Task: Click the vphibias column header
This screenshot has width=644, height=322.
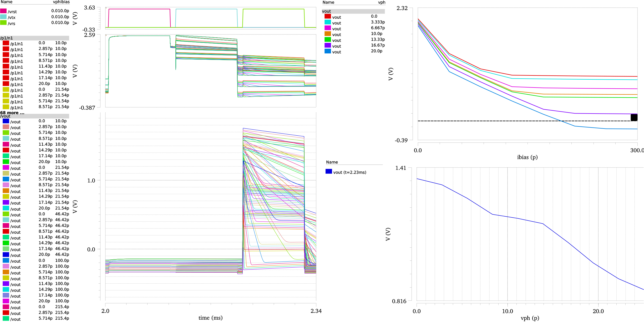Action: pyautogui.click(x=61, y=2)
